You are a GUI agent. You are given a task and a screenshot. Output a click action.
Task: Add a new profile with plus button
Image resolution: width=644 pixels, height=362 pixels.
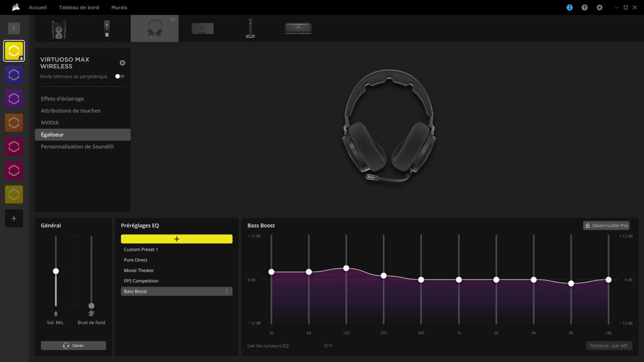click(14, 218)
